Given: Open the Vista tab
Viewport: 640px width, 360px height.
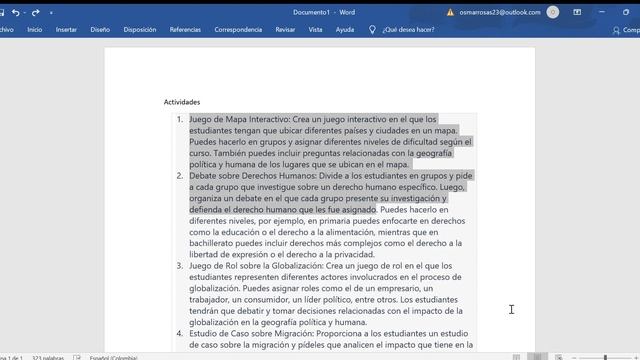Looking at the screenshot, I should click(x=315, y=29).
